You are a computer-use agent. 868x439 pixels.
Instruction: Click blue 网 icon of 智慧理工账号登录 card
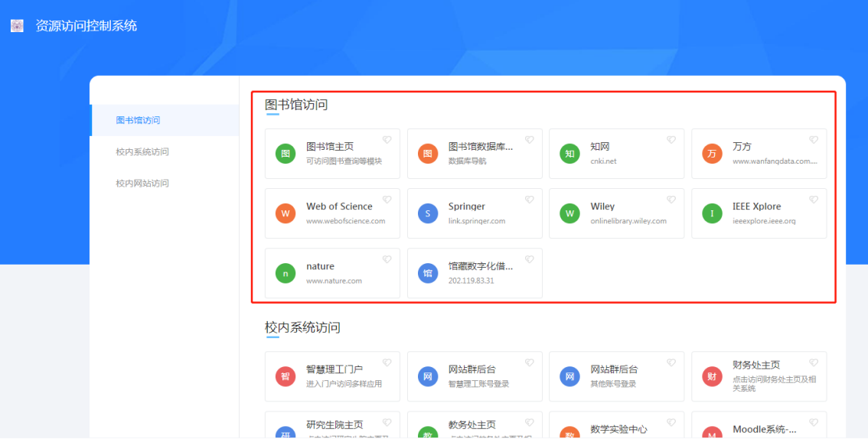coord(428,376)
